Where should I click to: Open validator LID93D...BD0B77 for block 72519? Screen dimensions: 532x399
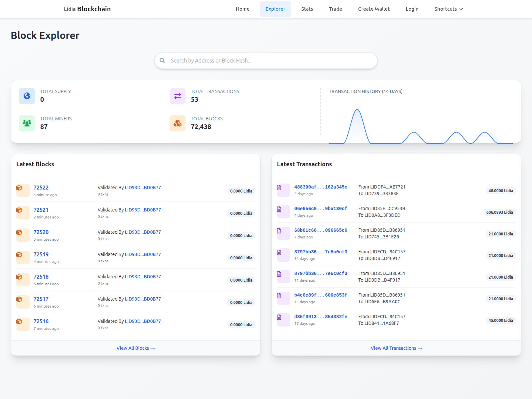point(143,254)
